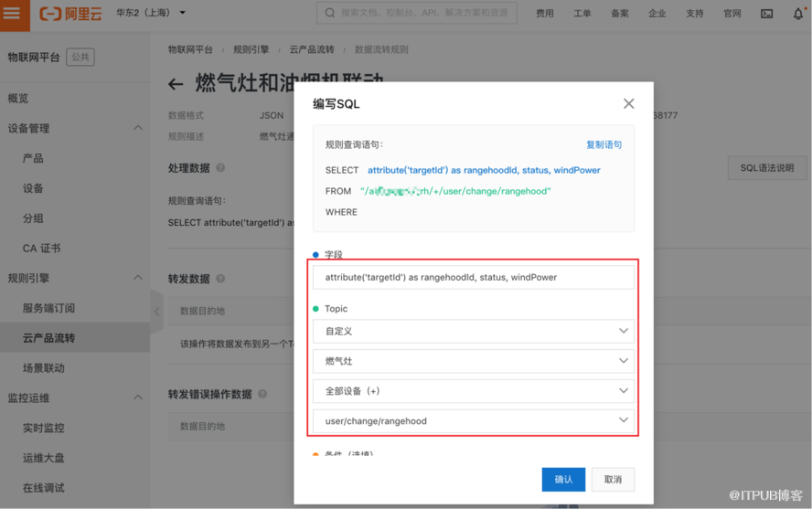Open the notifications bell icon

click(x=798, y=14)
